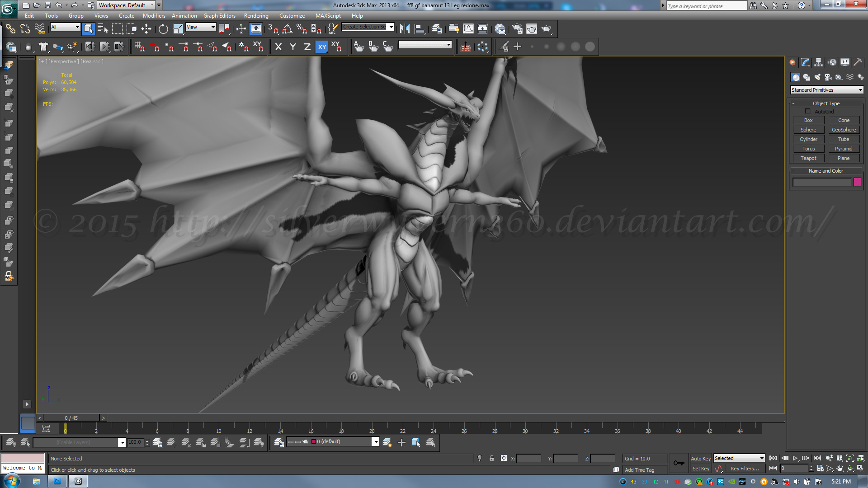The height and width of the screenshot is (488, 868).
Task: Open the Standard Primitives dropdown
Action: [827, 90]
